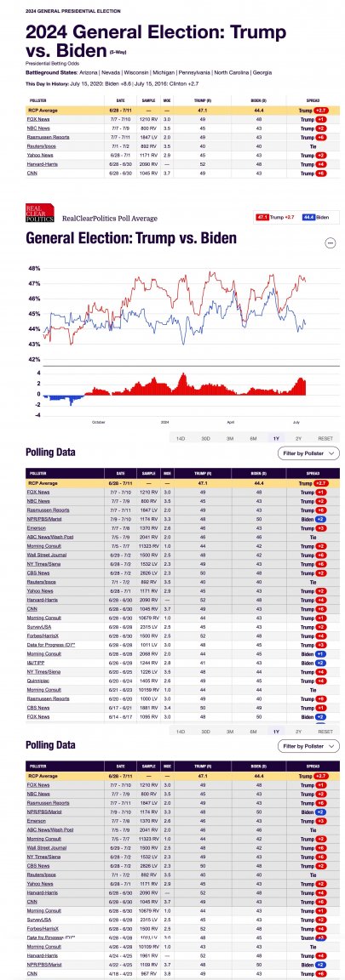
Task: Reset the chart zoom with RESET
Action: point(325,439)
